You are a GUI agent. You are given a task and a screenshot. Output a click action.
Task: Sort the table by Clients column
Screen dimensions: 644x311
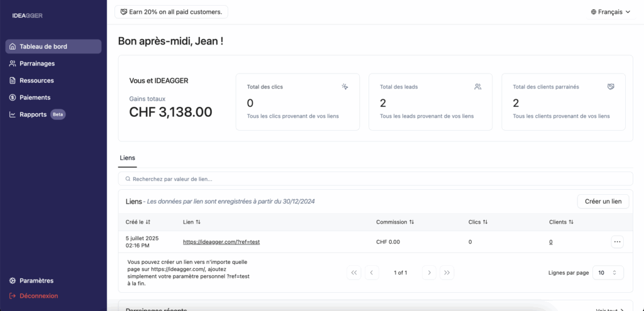[x=561, y=222]
